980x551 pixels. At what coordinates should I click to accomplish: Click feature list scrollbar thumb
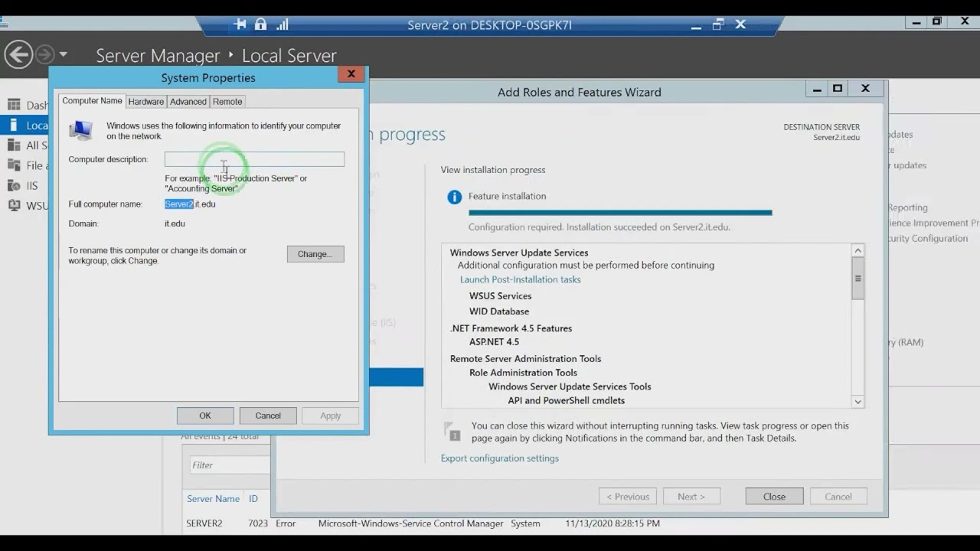pos(857,279)
